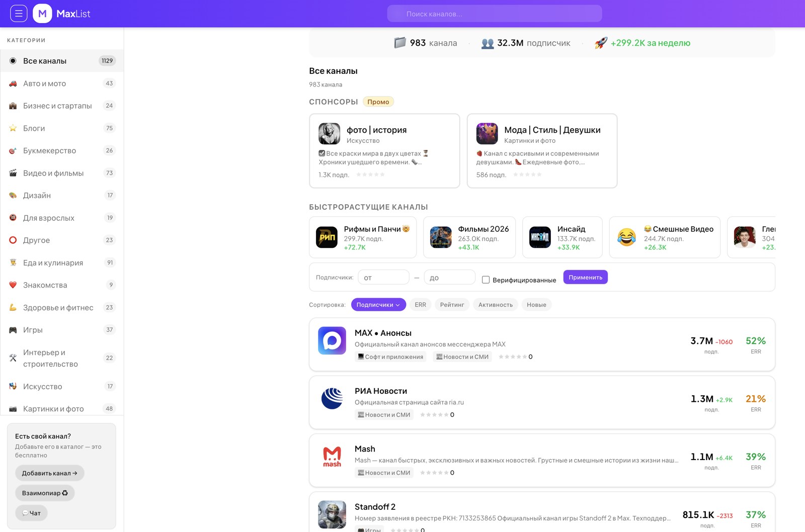The height and width of the screenshot is (532, 805).
Task: Click the Взаимопиар button
Action: 45,493
